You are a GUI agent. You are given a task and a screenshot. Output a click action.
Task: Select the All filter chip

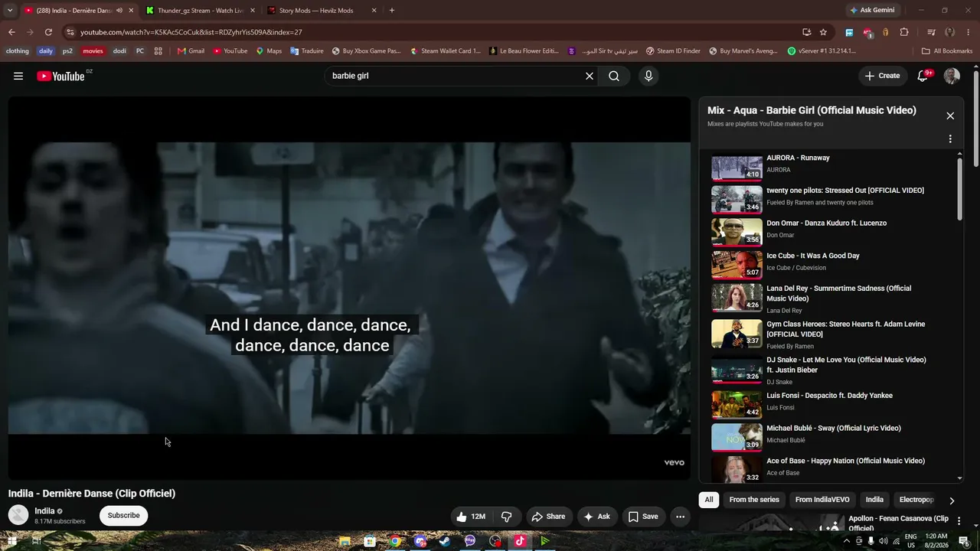pos(709,500)
